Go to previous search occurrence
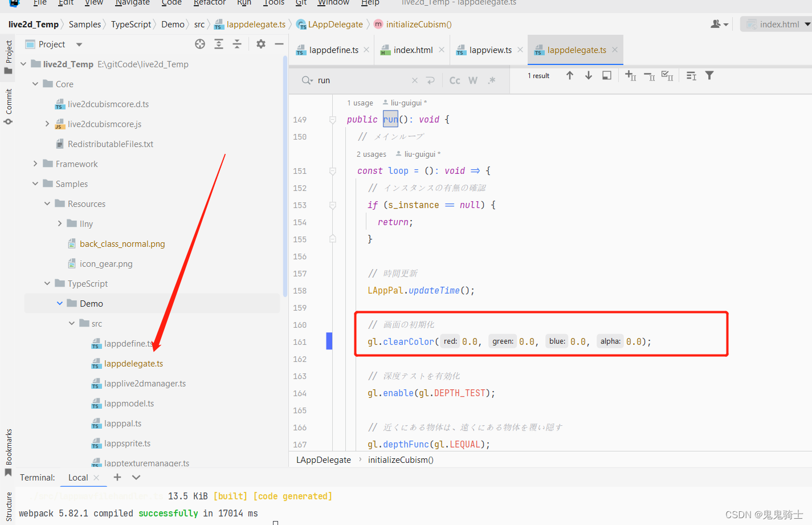Viewport: 812px width, 525px height. coord(570,75)
